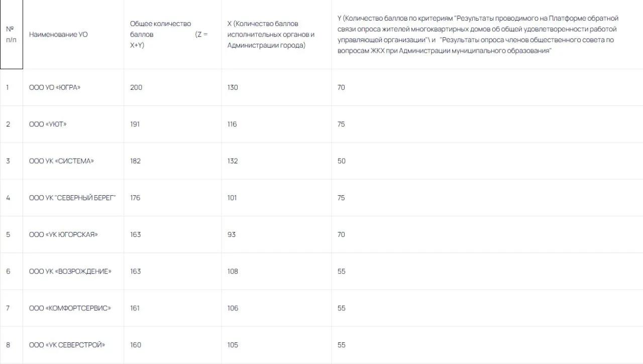Click total score 191 in УЮТ row

coord(135,124)
